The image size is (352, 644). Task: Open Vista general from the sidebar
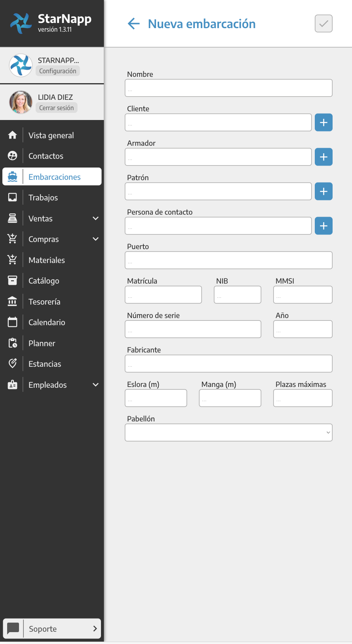(x=51, y=135)
